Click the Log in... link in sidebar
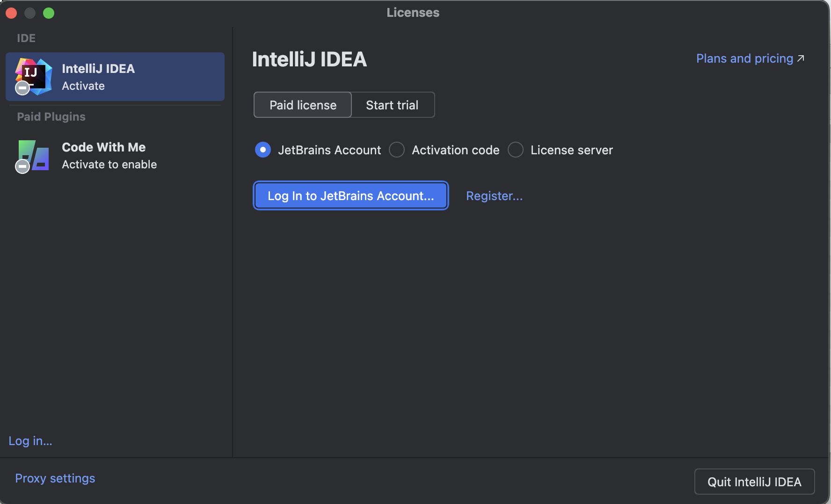Screen dimensions: 831x504 coord(30,441)
